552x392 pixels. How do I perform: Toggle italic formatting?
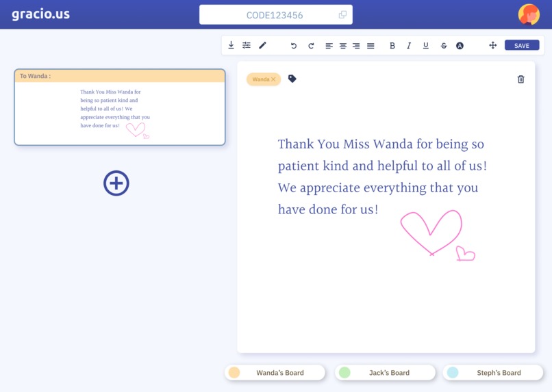click(x=409, y=46)
